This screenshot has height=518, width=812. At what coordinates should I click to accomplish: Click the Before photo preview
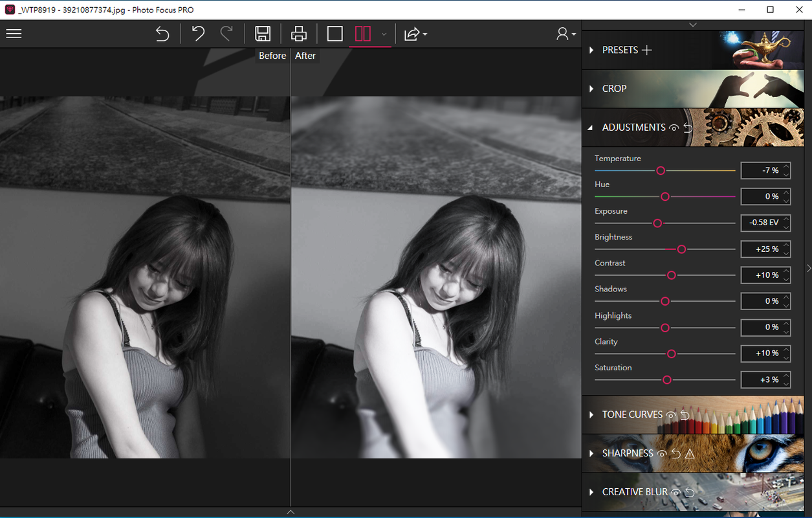145,277
